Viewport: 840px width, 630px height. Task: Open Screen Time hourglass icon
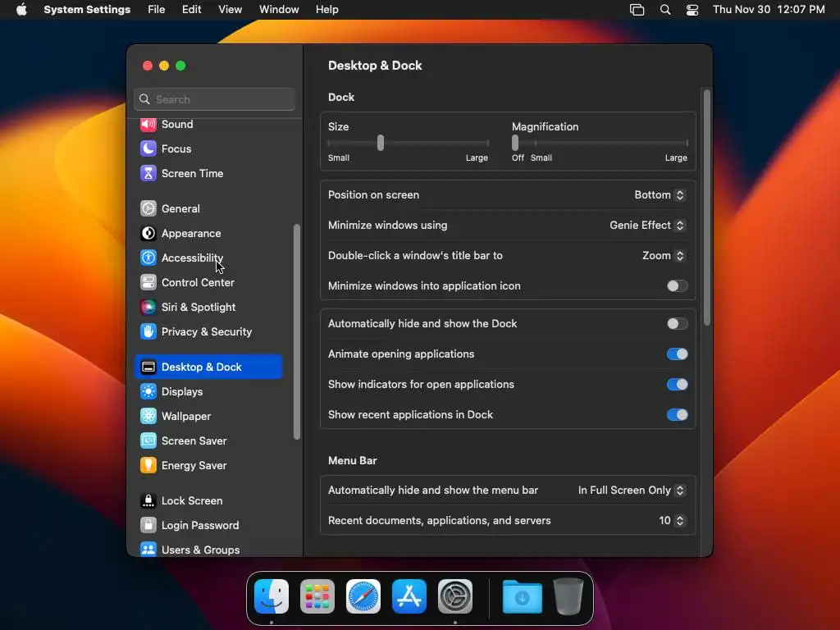tap(148, 173)
